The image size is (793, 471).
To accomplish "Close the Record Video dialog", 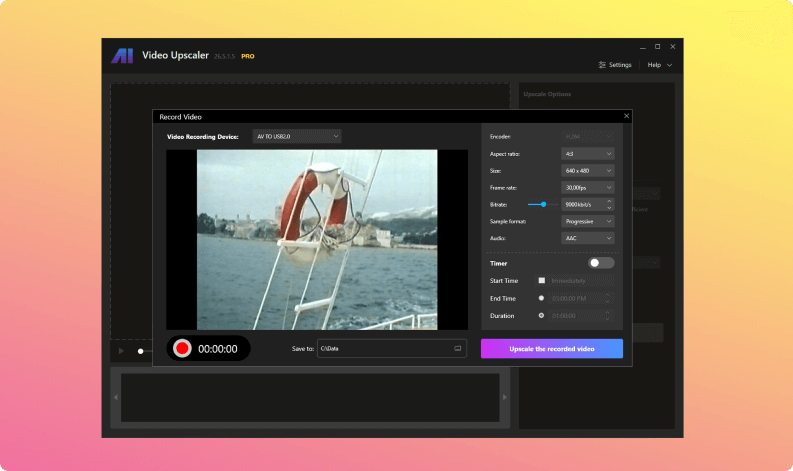I will click(x=626, y=117).
